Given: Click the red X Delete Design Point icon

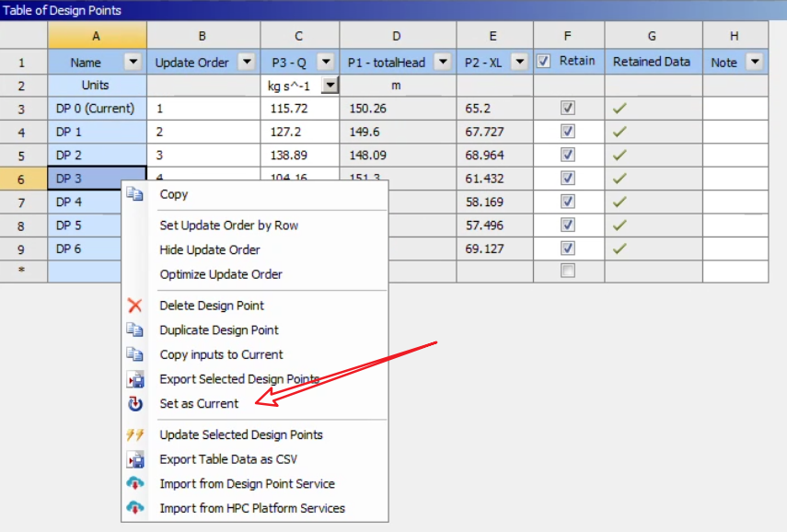Looking at the screenshot, I should [135, 306].
